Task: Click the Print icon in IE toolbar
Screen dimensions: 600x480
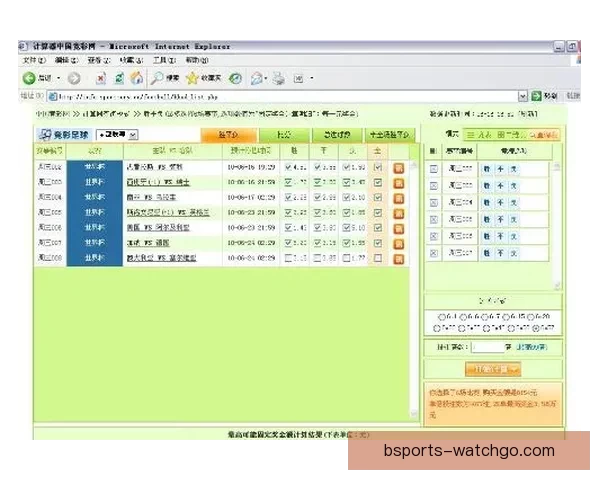Action: tap(279, 78)
